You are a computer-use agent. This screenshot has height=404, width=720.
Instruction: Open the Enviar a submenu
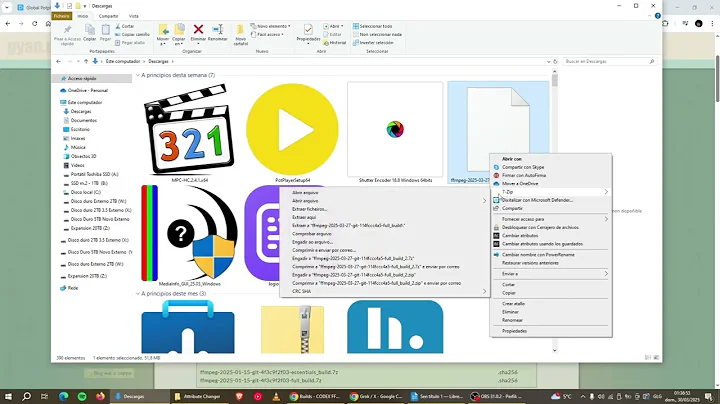[x=551, y=274]
